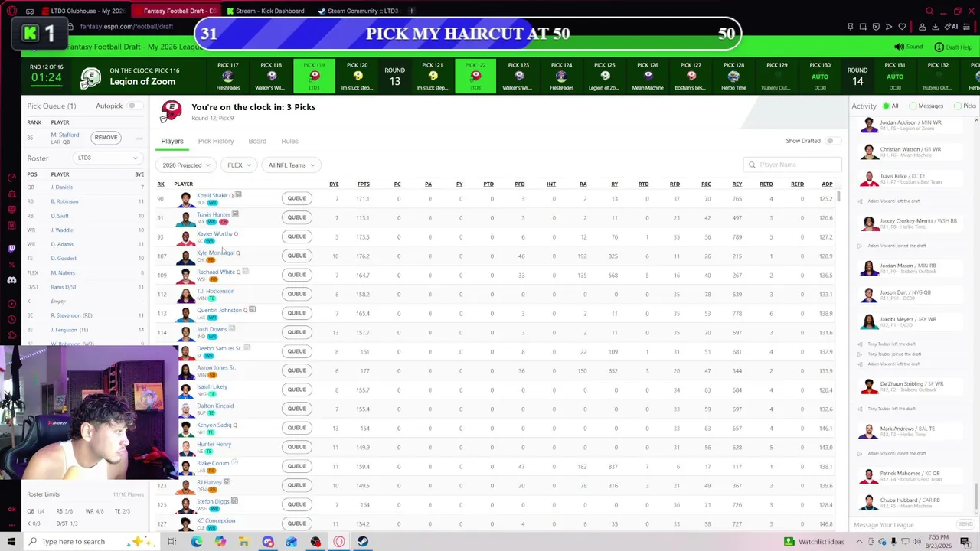This screenshot has width=980, height=551.
Task: Sort players by FPTS column
Action: (x=364, y=184)
